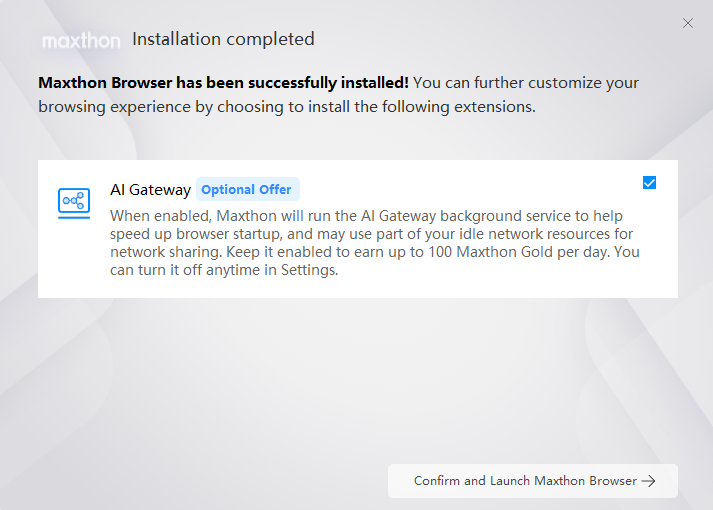Click the bold successfully installed message

223,83
